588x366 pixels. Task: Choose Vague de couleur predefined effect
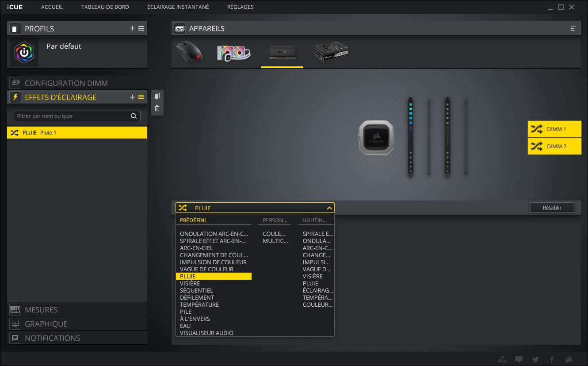206,269
